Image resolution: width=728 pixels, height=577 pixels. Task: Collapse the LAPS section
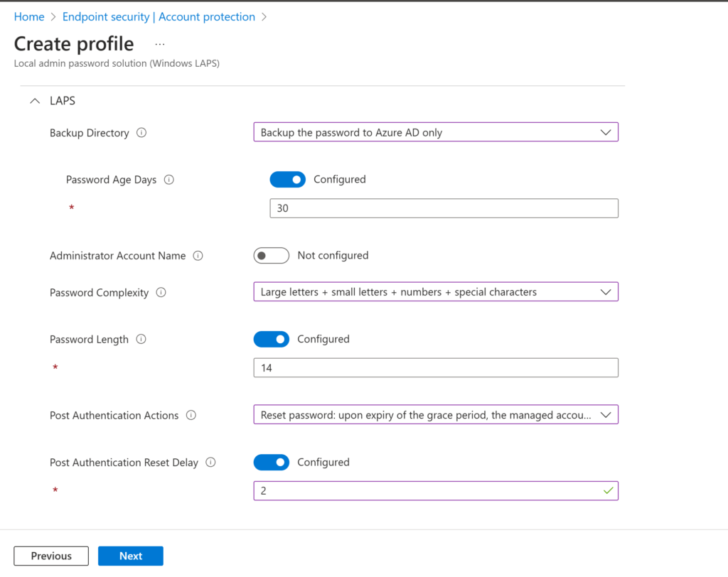34,102
